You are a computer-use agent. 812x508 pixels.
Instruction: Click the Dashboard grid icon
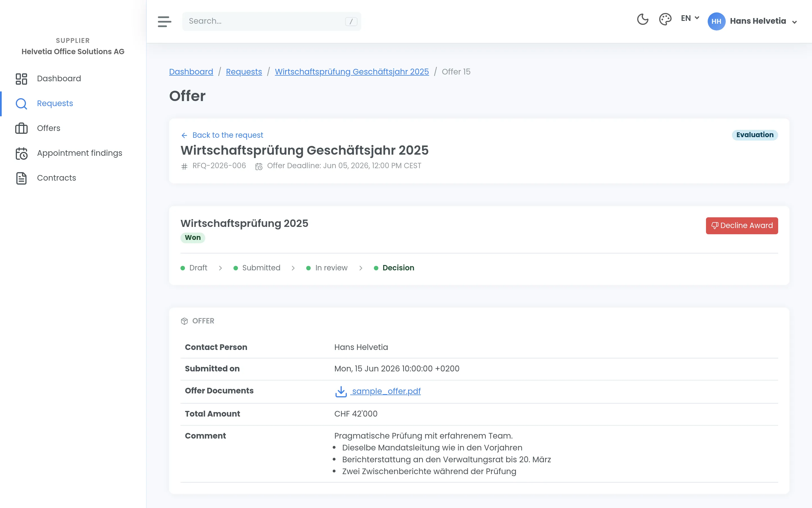21,79
